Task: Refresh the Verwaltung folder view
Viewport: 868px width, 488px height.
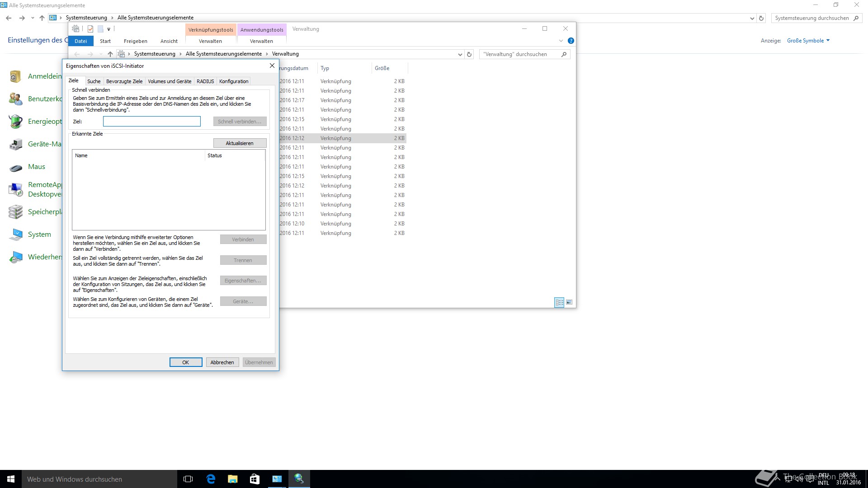Action: tap(469, 54)
